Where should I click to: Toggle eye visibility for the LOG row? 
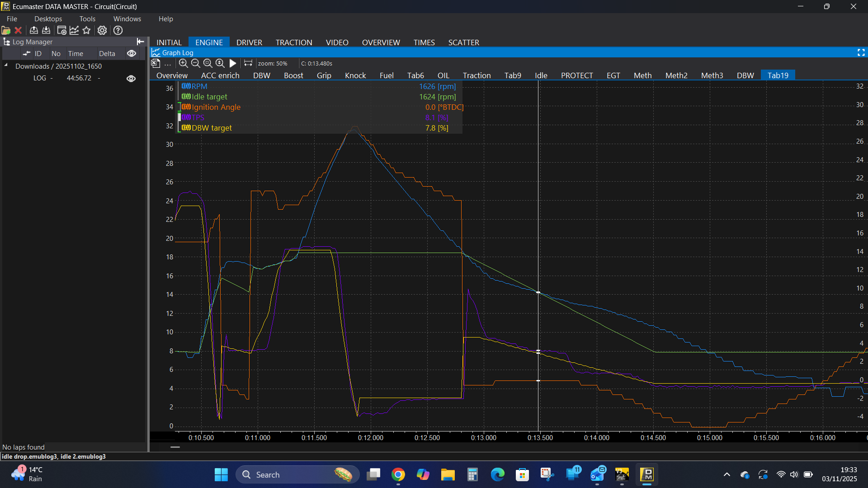point(131,78)
